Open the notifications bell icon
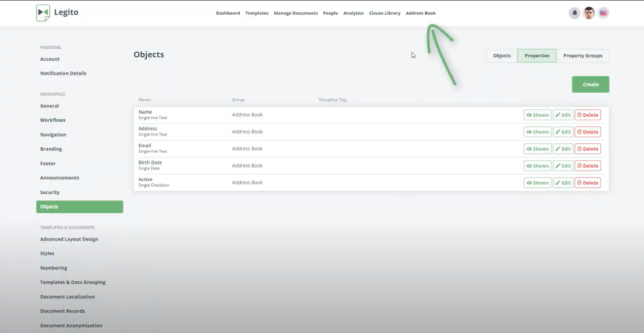644x333 pixels. 574,13
